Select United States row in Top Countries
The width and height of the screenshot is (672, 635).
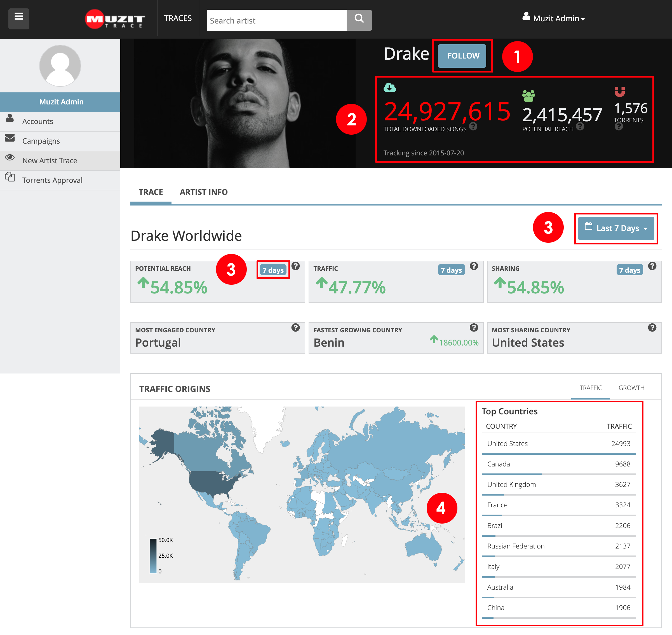559,444
